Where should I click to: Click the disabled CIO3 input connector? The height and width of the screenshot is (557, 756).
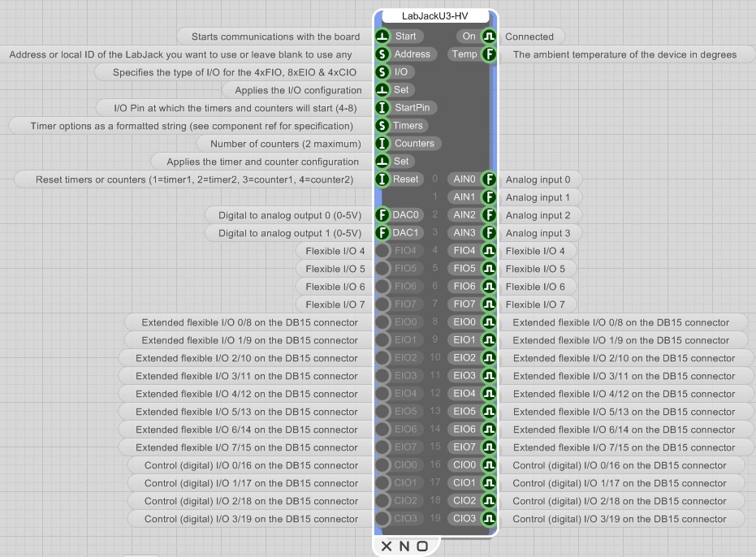click(382, 518)
